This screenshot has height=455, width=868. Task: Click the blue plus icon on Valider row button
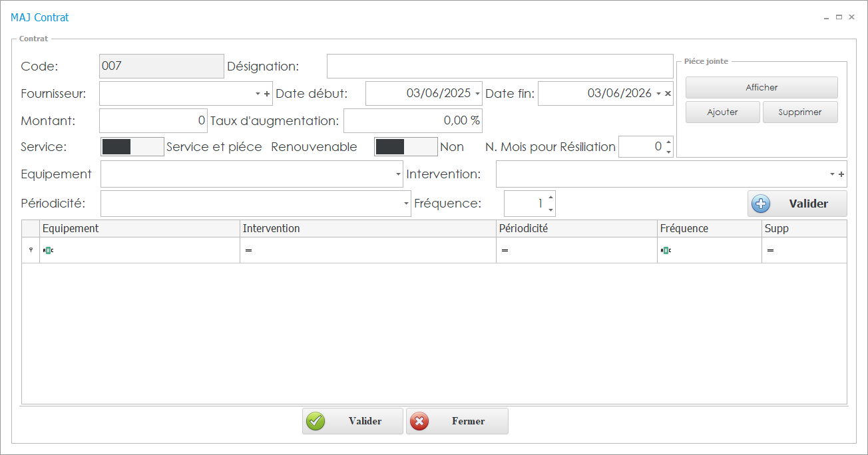(x=760, y=203)
